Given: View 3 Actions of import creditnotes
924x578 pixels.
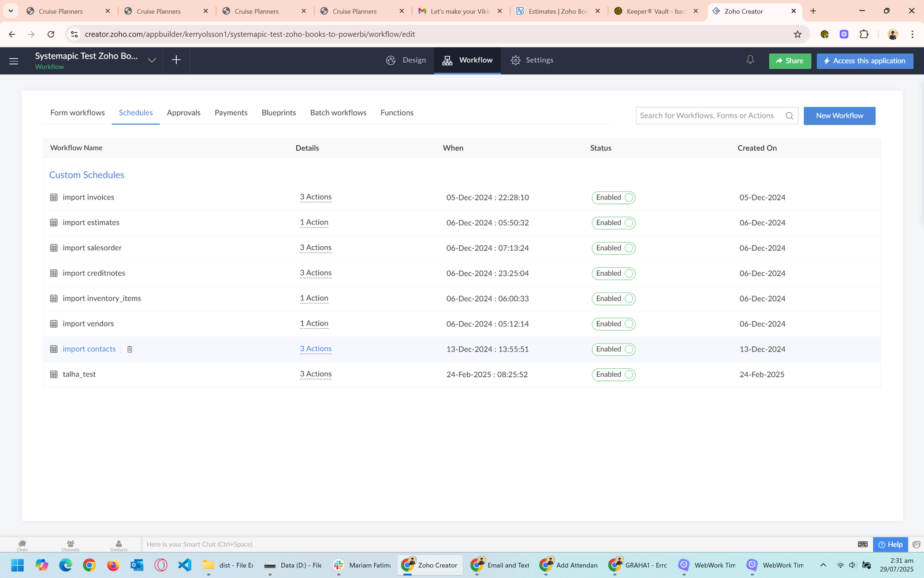Looking at the screenshot, I should tap(315, 273).
